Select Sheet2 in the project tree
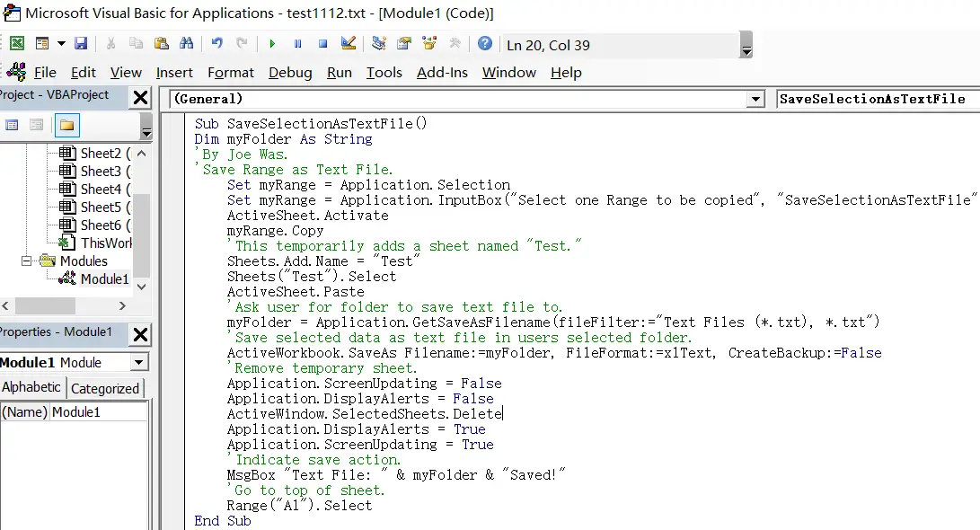980x530 pixels. click(x=94, y=153)
